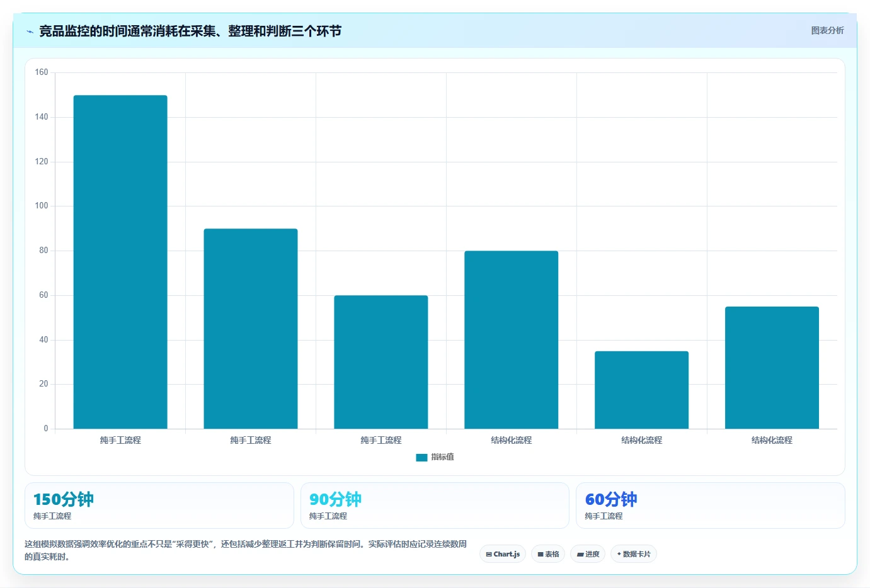
Task: Click 结构化流程 axis label under the 35 bar
Action: [x=641, y=440]
